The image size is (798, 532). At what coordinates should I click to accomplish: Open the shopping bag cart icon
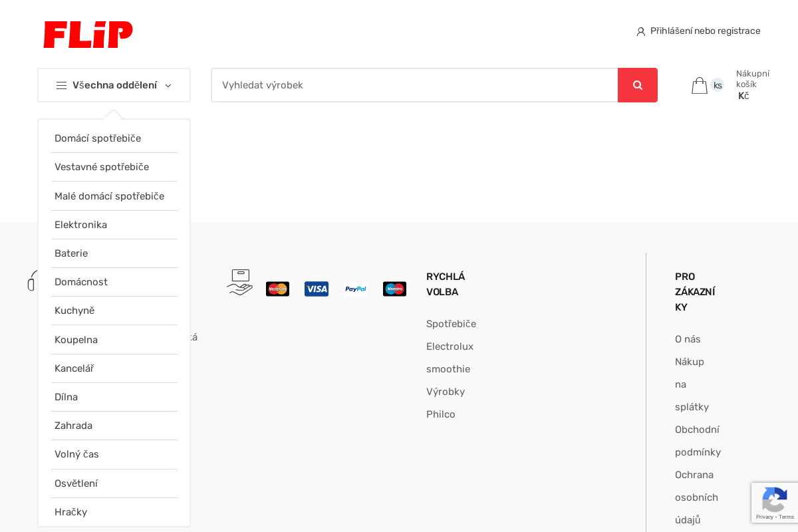coord(699,85)
